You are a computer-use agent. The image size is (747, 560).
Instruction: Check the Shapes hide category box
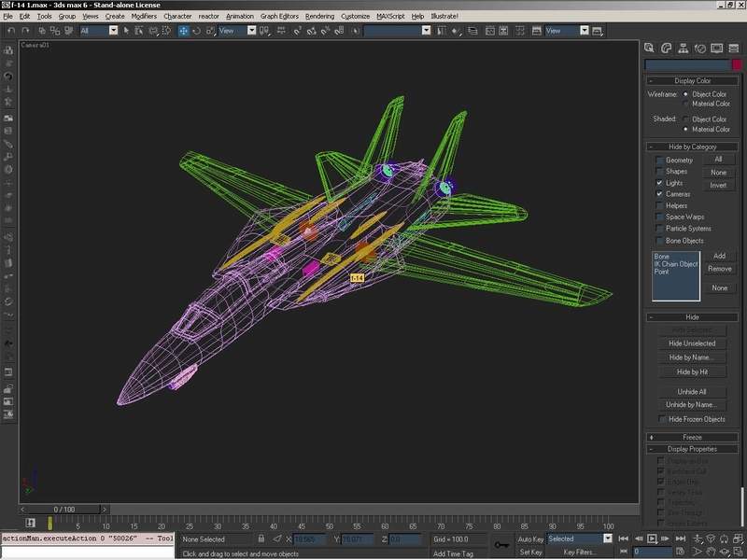coord(659,172)
